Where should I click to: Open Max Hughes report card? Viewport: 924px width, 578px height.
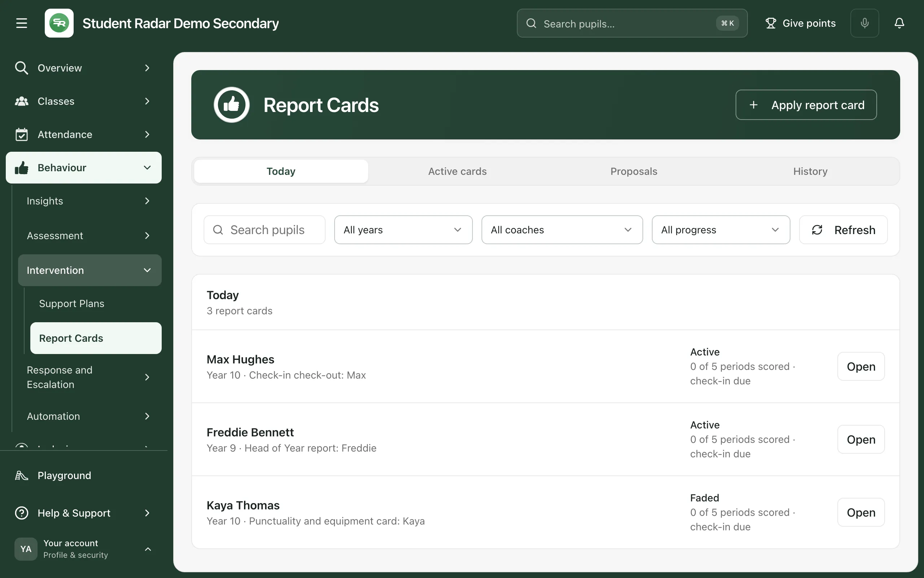[860, 367]
